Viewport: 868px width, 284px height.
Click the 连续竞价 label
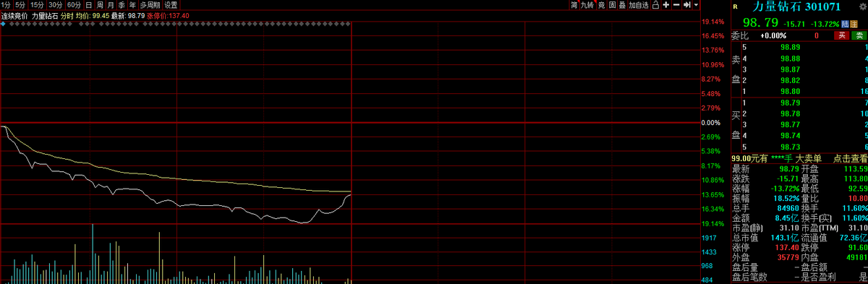(14, 15)
